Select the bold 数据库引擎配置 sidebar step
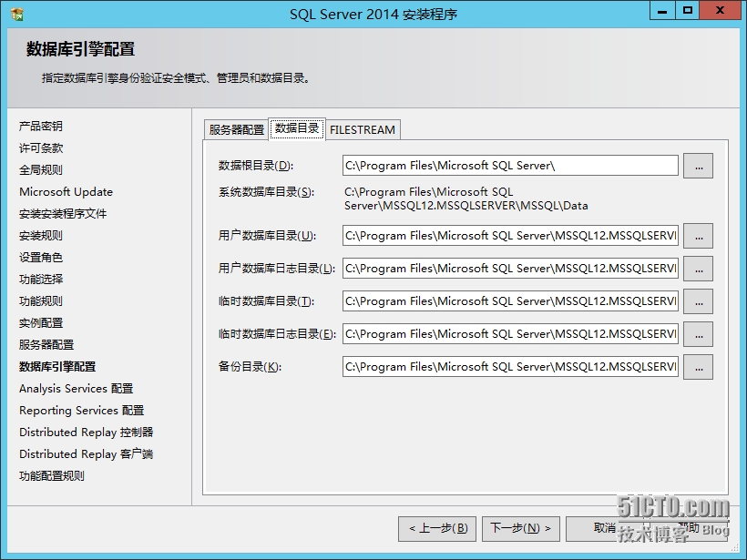Screen dimensions: 747x560 click(57, 367)
